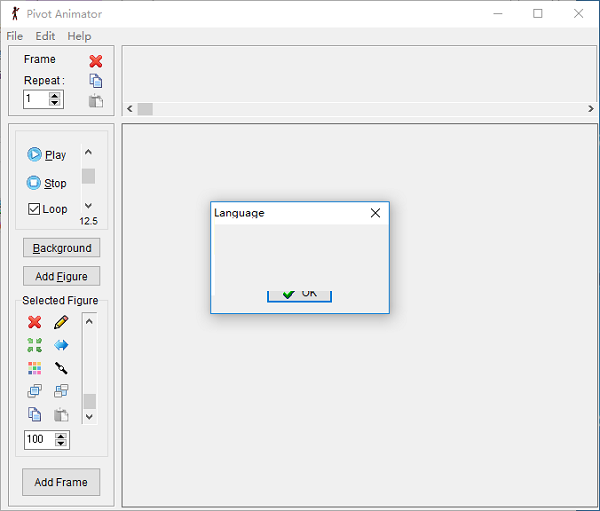
Task: Delete the current frame with red X
Action: 96,61
